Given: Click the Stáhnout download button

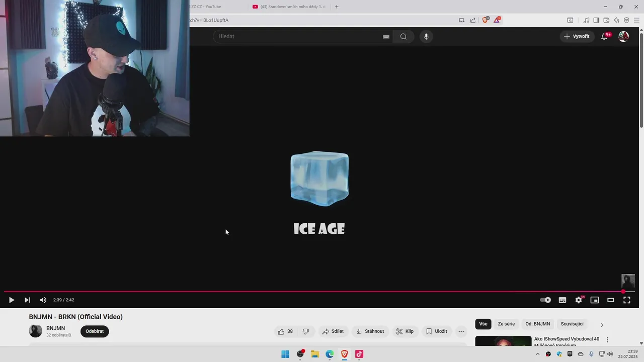Looking at the screenshot, I should click(370, 331).
